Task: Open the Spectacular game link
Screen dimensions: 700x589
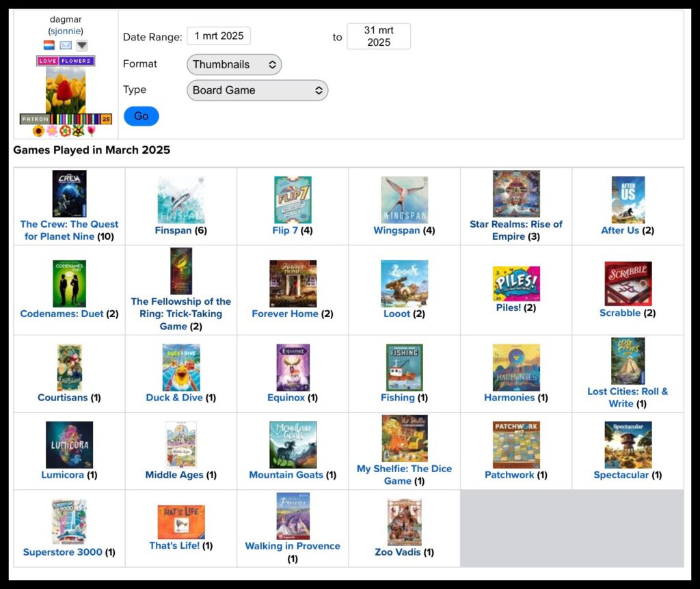Action: [x=621, y=475]
